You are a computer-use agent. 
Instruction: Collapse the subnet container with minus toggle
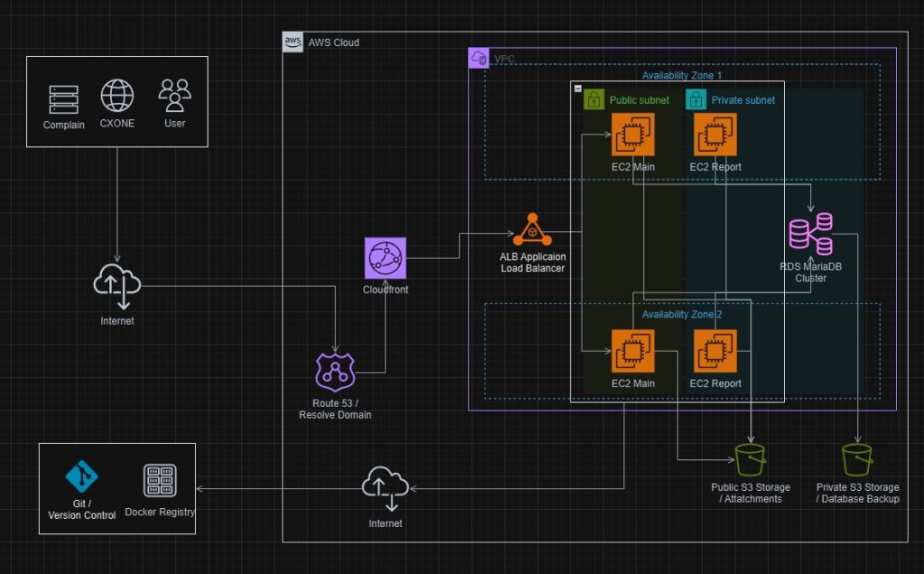(x=577, y=88)
